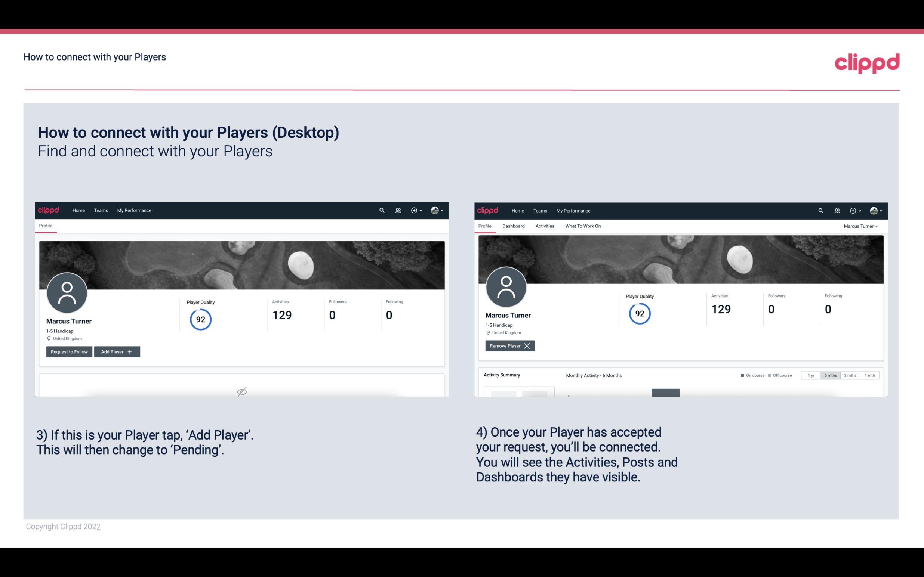Select the 'What To On' tab right desktop
This screenshot has height=577, width=924.
pos(583,226)
